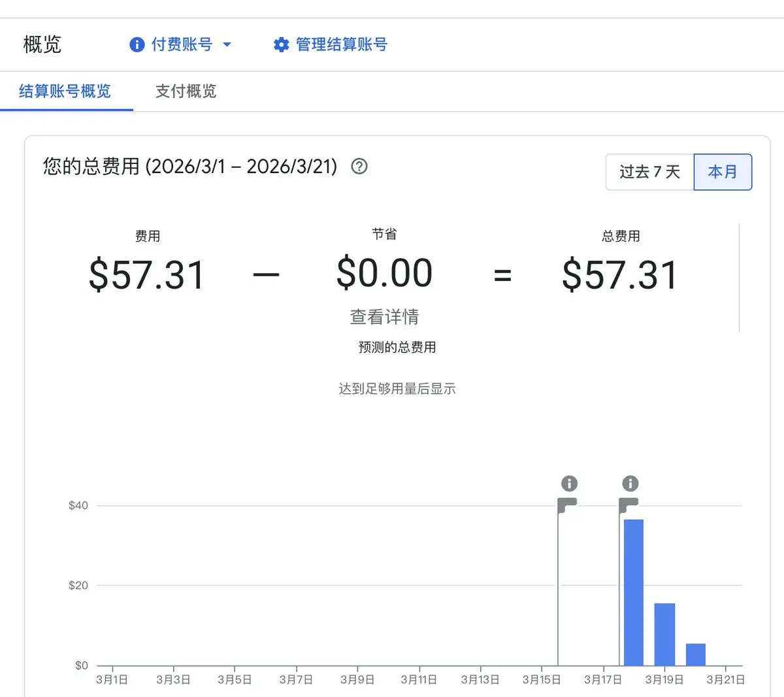Click the shortest blue bar at 3月20日
The image size is (784, 697).
point(695,655)
